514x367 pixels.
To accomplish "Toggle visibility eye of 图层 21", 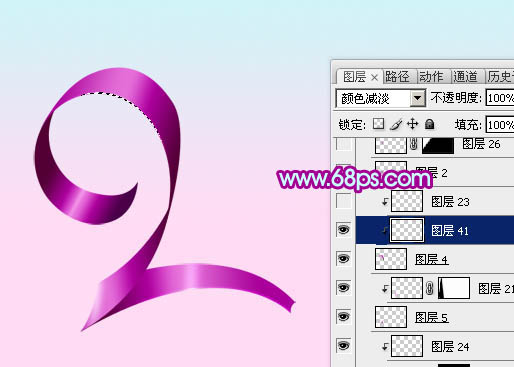I will pos(344,288).
